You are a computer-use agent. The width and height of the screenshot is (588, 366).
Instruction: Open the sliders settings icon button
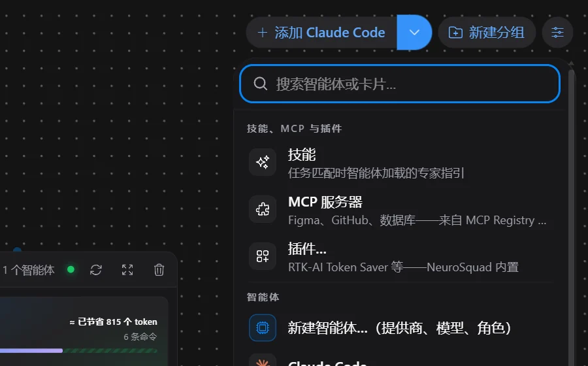click(558, 33)
